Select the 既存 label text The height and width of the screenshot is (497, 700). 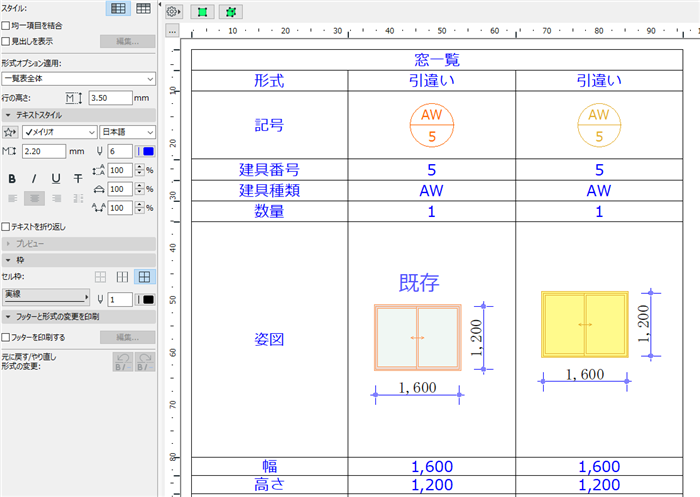pos(419,283)
